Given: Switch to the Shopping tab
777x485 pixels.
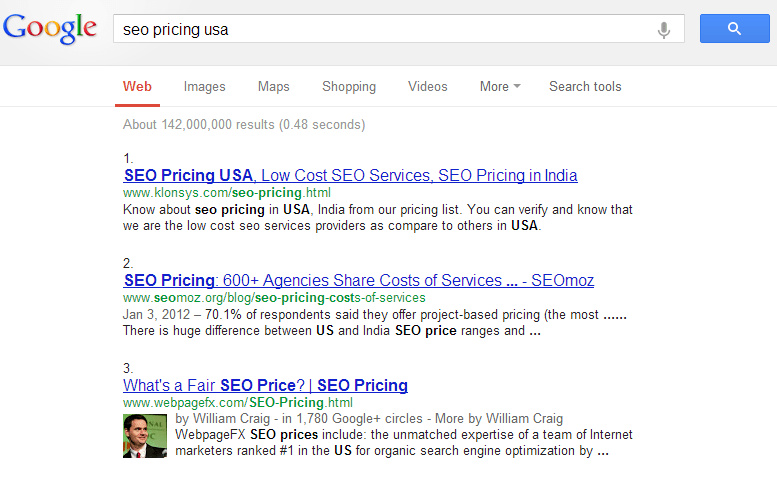Looking at the screenshot, I should point(349,86).
